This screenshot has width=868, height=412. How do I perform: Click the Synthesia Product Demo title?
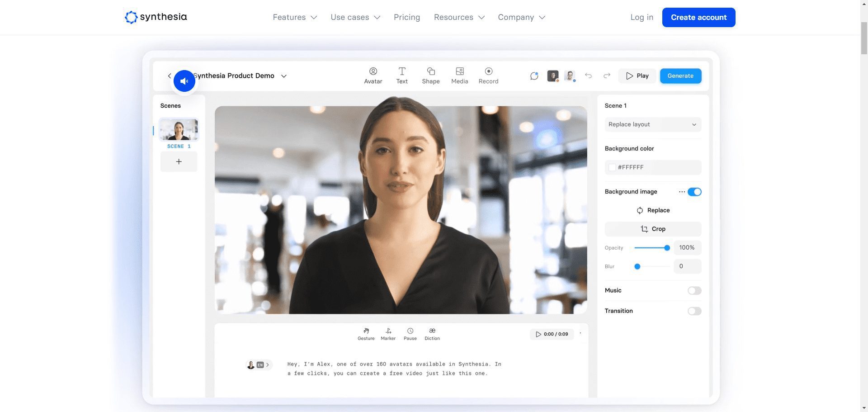pos(234,76)
